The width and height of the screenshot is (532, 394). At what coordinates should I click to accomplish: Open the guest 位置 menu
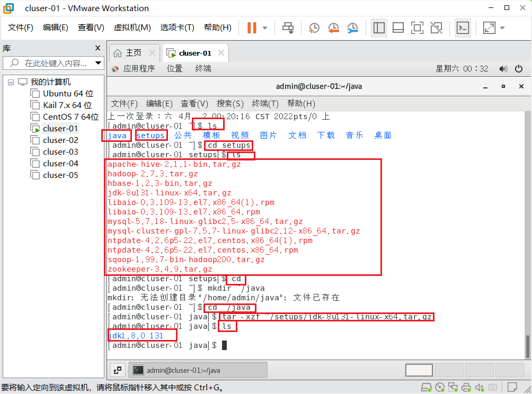pyautogui.click(x=175, y=69)
